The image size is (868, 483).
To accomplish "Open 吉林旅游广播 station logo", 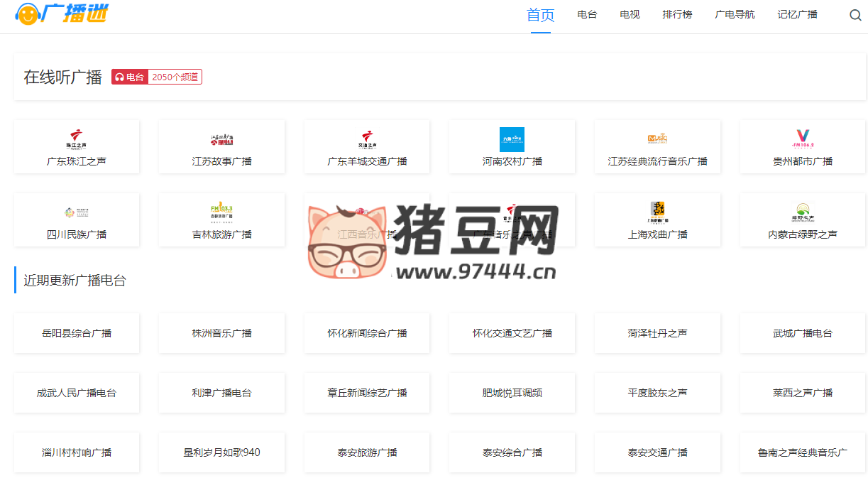I will click(221, 212).
